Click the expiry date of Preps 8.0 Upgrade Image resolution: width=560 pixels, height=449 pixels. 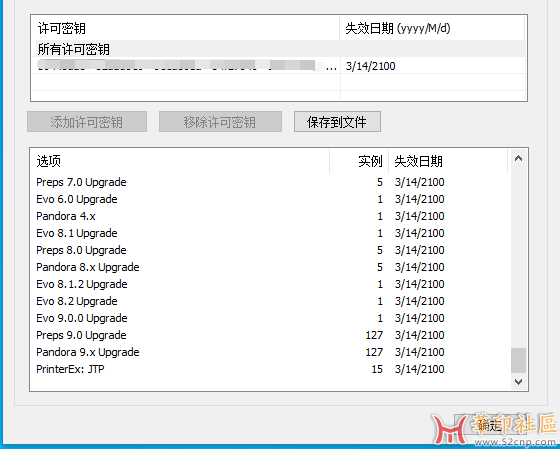419,250
